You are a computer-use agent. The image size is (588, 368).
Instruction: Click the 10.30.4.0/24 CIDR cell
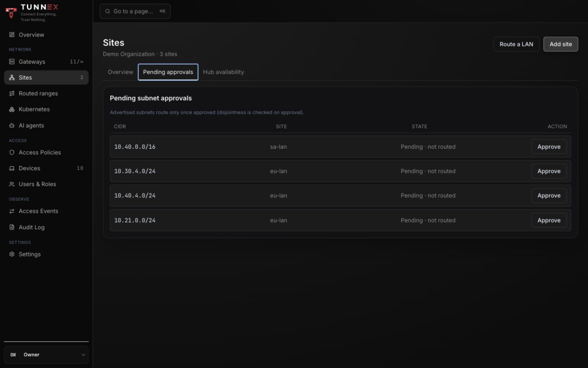pos(135,171)
